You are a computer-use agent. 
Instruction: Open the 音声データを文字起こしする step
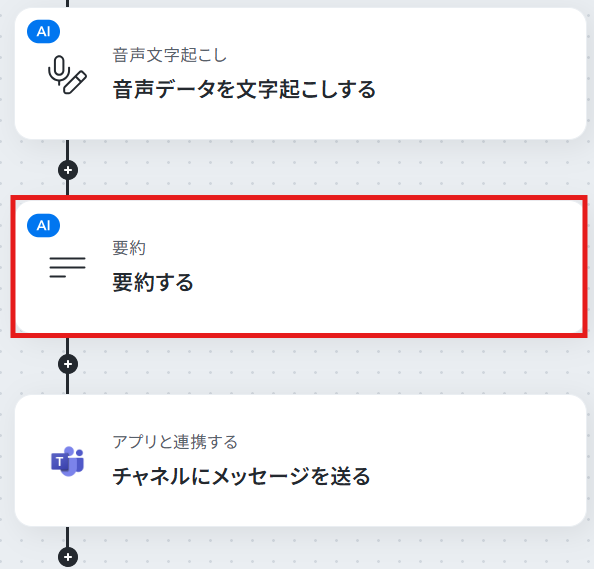tap(244, 89)
